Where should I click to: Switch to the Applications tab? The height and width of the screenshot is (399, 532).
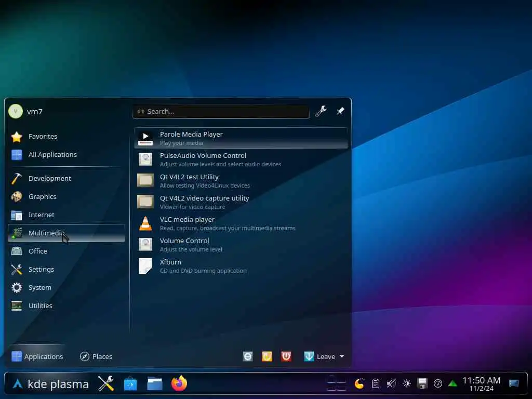click(37, 356)
